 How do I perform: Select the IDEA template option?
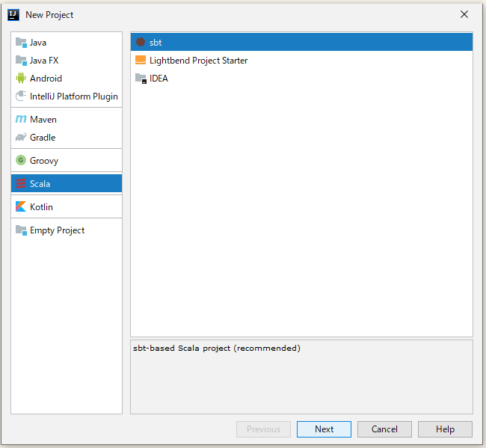301,79
